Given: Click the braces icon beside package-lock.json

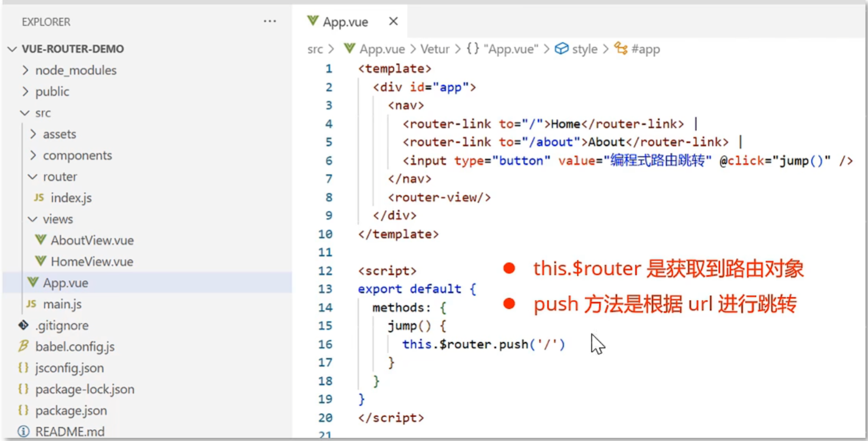Looking at the screenshot, I should pyautogui.click(x=24, y=389).
